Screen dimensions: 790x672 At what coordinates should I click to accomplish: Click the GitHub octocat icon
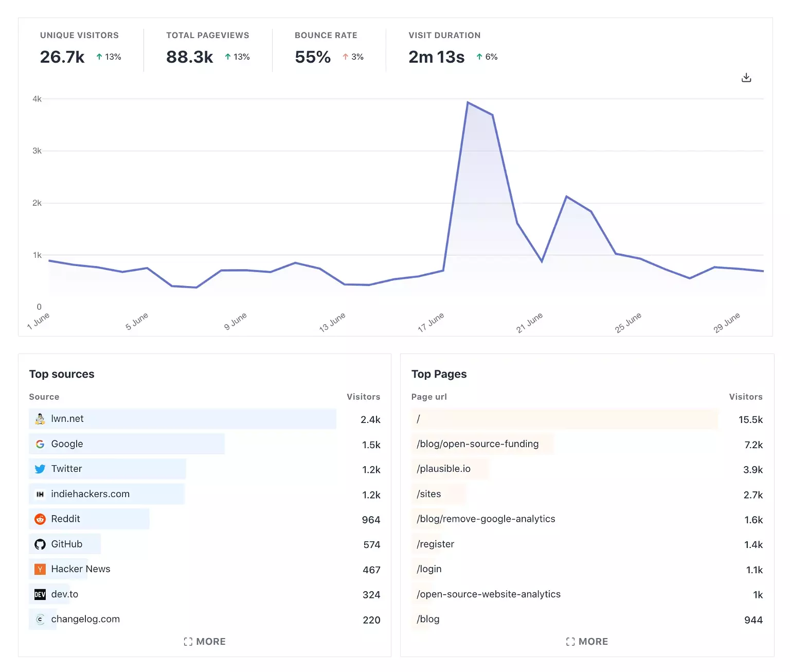pos(40,544)
